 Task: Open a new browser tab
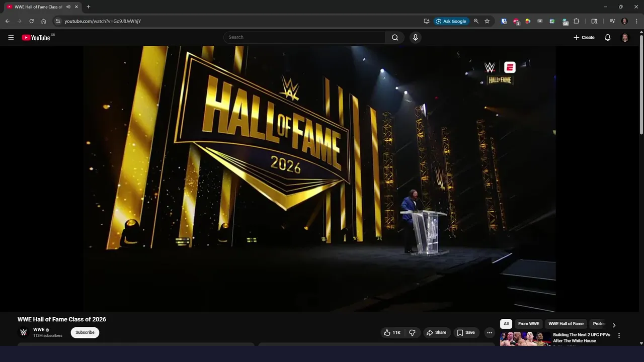[88, 7]
